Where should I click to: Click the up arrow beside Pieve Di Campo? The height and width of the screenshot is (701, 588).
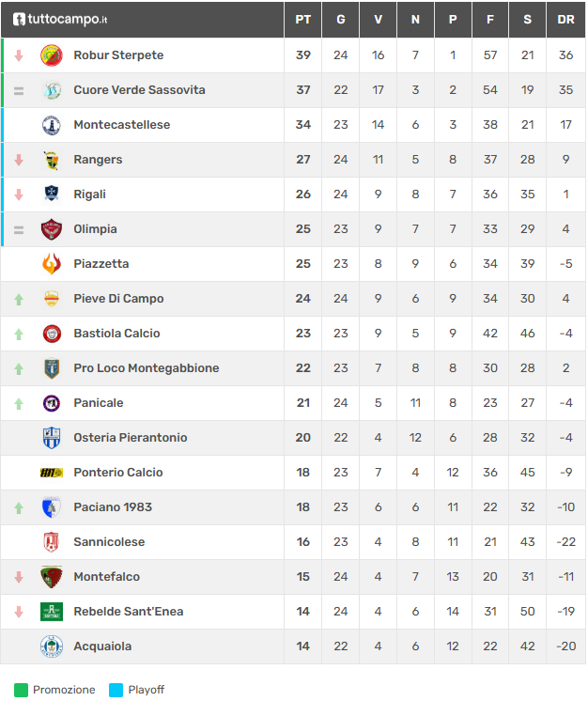[x=18, y=300]
